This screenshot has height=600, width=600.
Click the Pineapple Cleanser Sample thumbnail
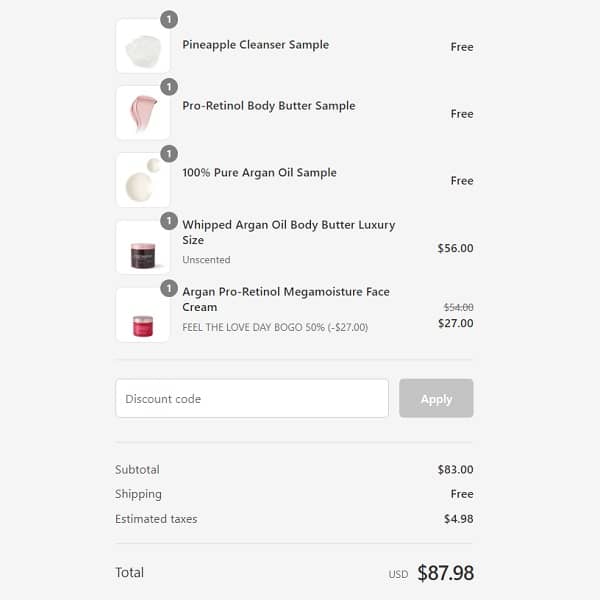pos(143,46)
